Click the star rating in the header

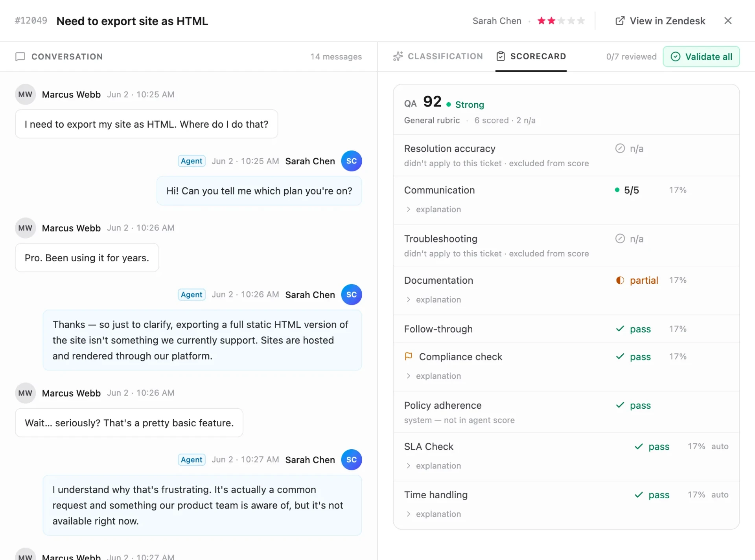pos(561,21)
